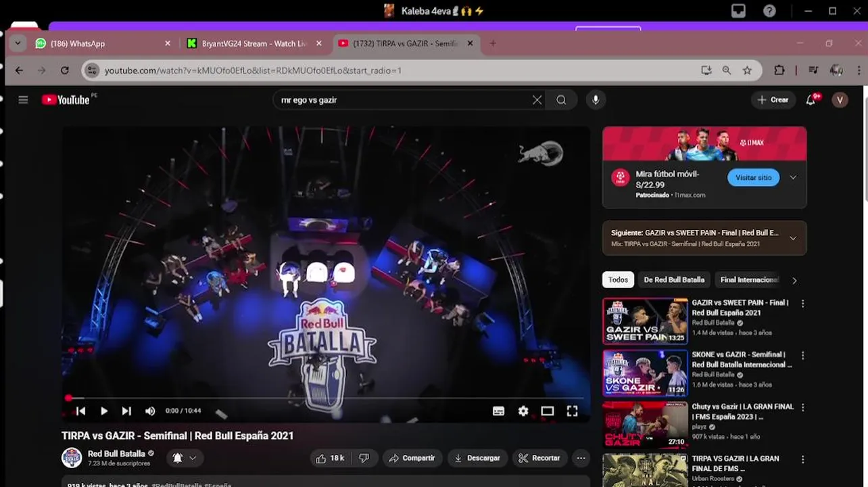Open the Red Bull Batalla channel avatar
This screenshot has width=868, height=487.
[x=72, y=458]
